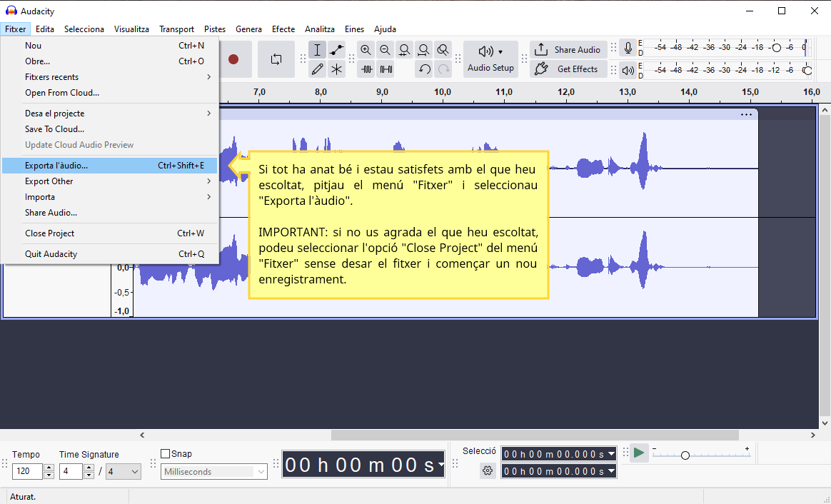Select the Multi-tool asterisk icon
This screenshot has width=831, height=504.
(336, 69)
